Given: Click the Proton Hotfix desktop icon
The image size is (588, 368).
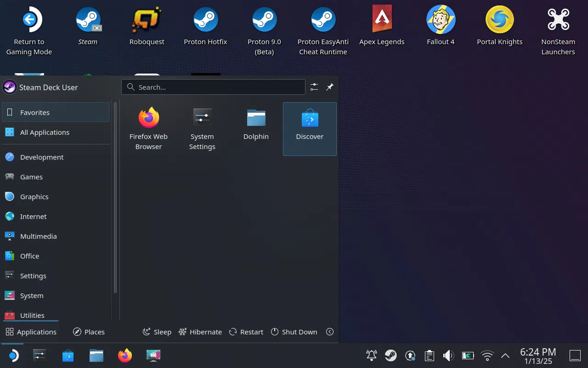Looking at the screenshot, I should (205, 27).
